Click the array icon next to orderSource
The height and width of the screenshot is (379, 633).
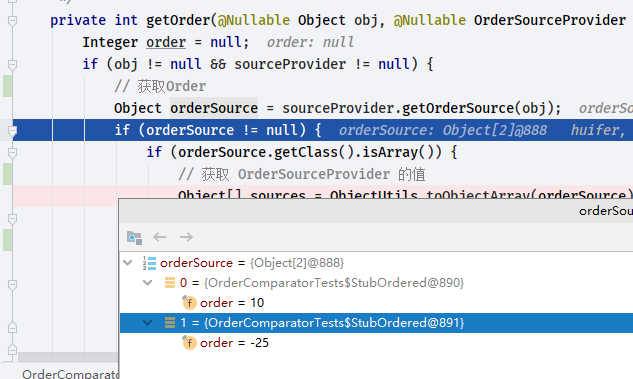click(149, 263)
